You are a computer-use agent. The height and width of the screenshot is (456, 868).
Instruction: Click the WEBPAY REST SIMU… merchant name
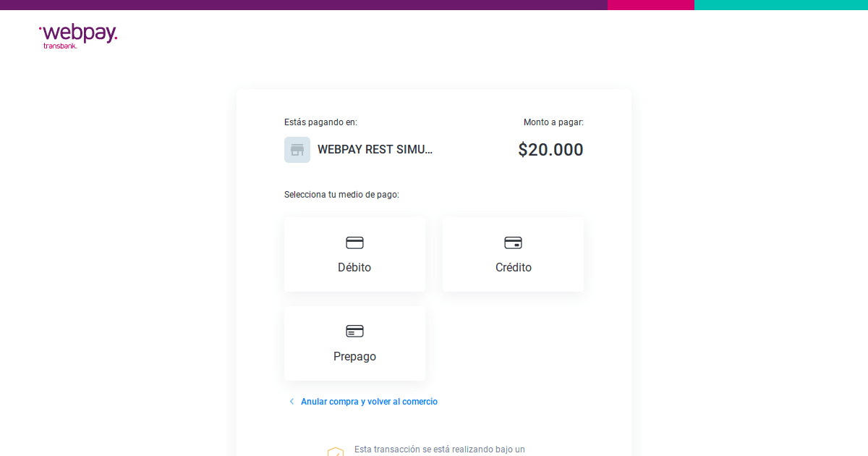point(375,149)
